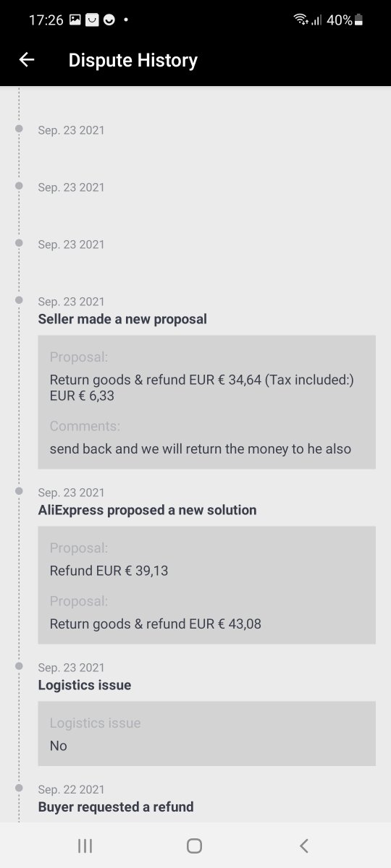391x868 pixels.
Task: Tap the back arrow in Dispute History header
Action: coord(27,60)
